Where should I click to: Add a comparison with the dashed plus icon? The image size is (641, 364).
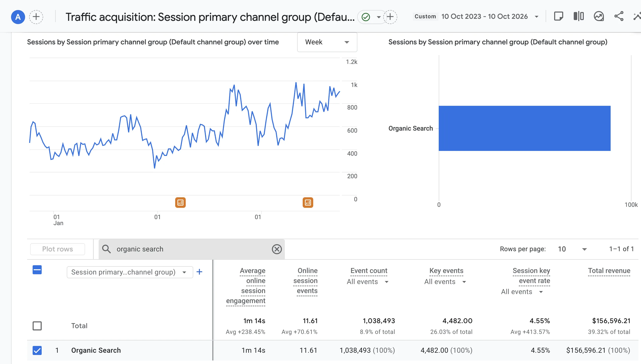(x=36, y=17)
